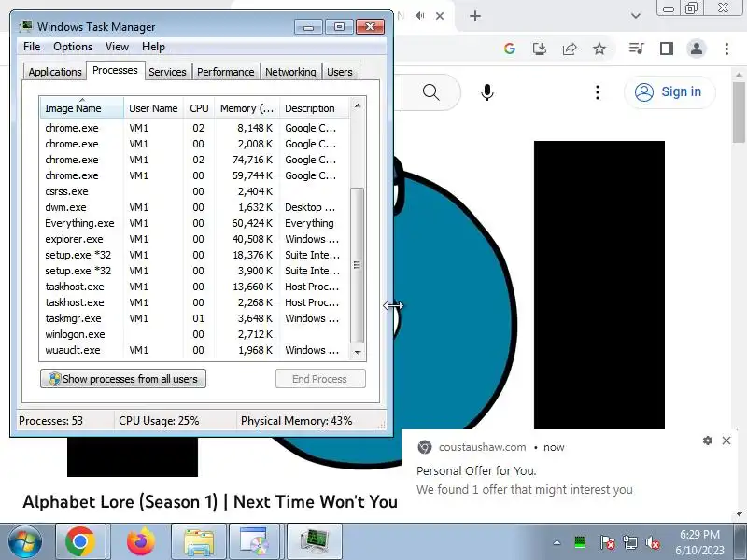This screenshot has height=560, width=747.
Task: Switch to the Performance tab
Action: pyautogui.click(x=225, y=72)
